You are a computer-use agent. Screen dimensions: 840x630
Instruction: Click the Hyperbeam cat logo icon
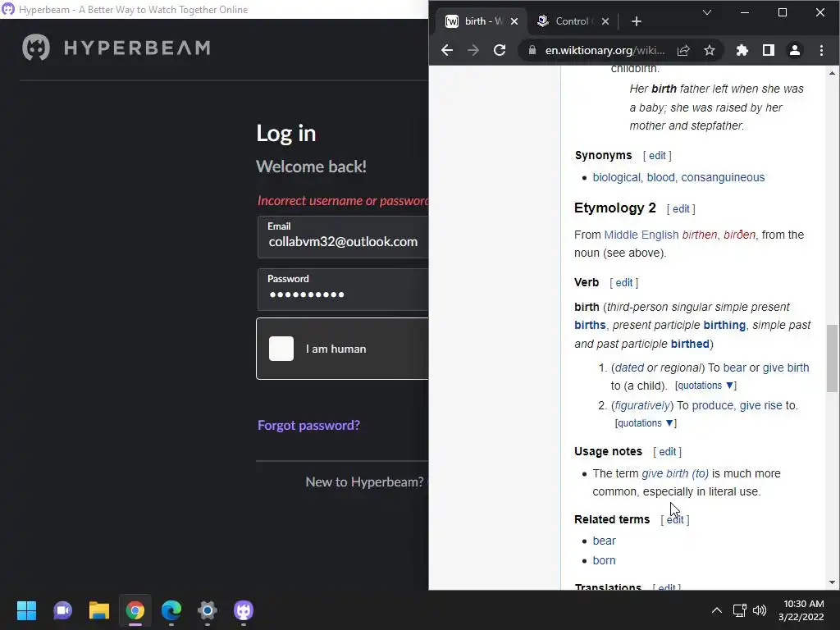(x=36, y=48)
